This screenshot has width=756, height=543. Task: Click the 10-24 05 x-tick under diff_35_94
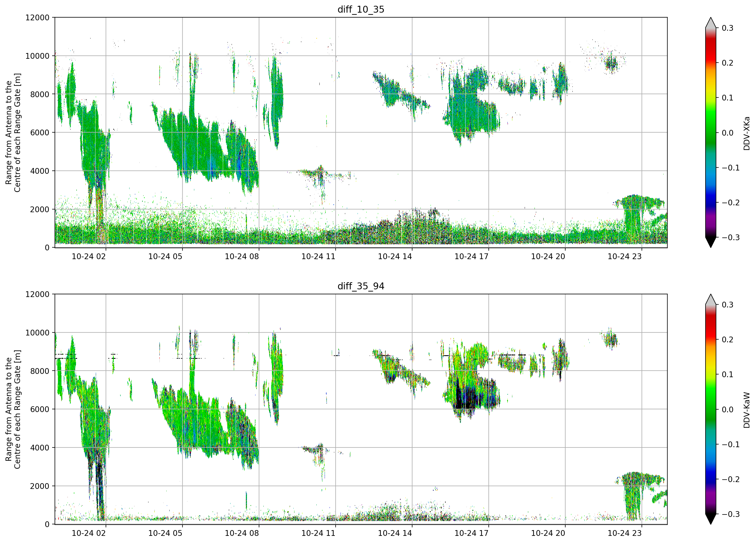point(165,533)
